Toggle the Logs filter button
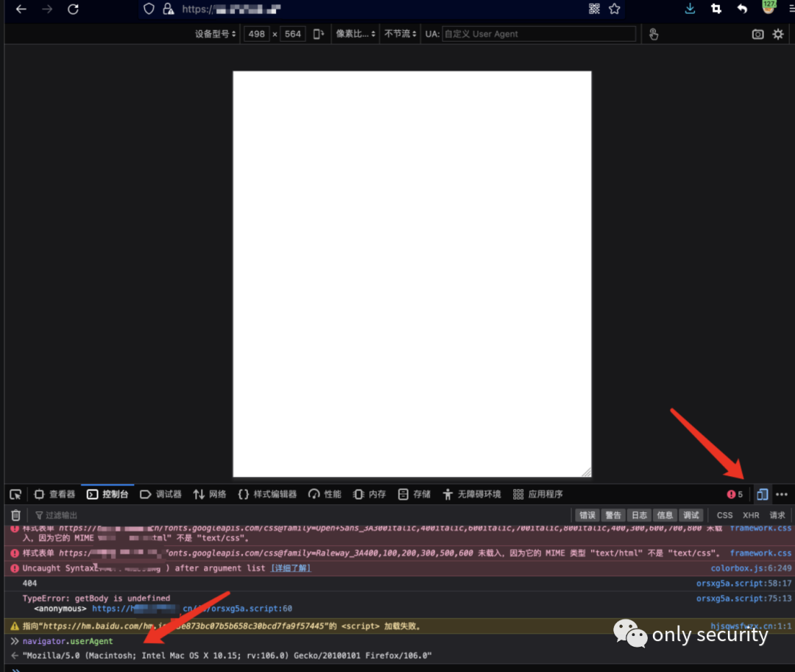The image size is (795, 672). [x=639, y=515]
